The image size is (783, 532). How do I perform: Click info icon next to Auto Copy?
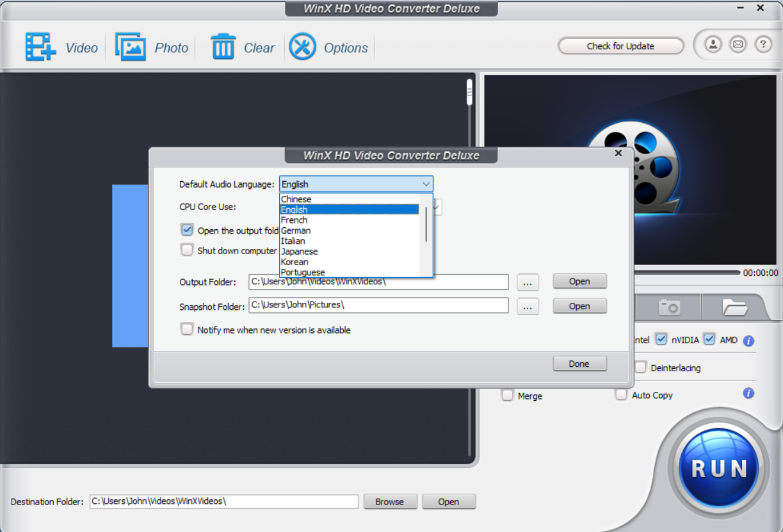pos(748,393)
